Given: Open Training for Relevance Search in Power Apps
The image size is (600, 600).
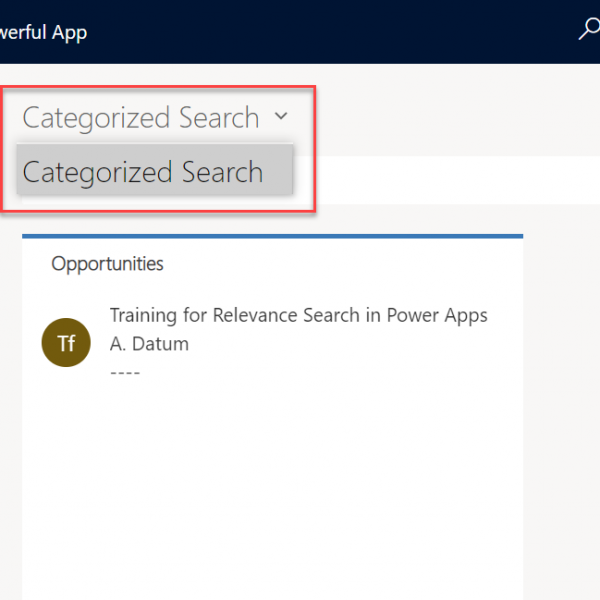Looking at the screenshot, I should click(x=298, y=315).
